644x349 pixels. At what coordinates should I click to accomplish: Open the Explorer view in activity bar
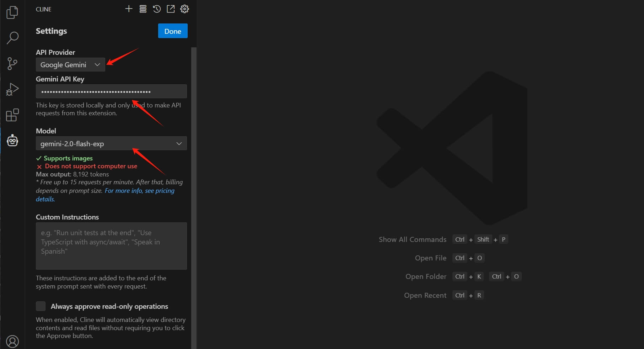point(12,12)
